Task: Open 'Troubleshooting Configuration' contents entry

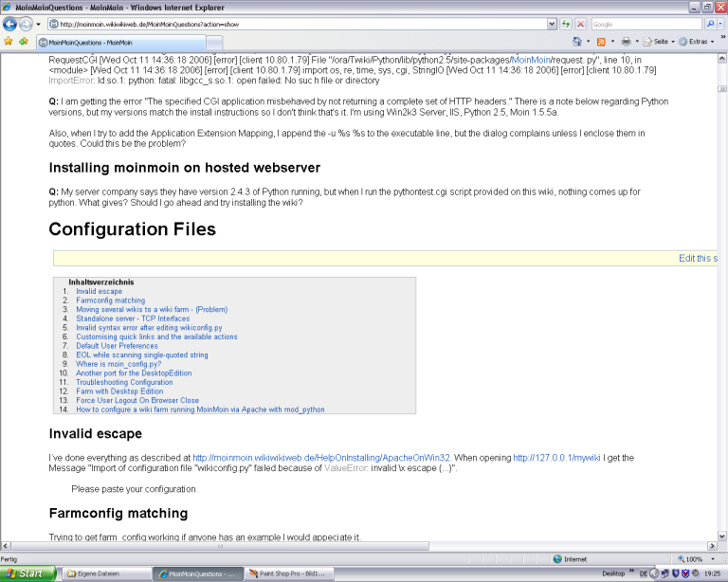Action: coord(124,382)
